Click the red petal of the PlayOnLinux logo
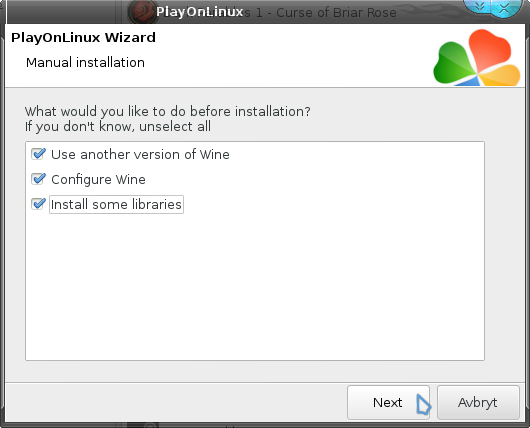 tap(490, 49)
